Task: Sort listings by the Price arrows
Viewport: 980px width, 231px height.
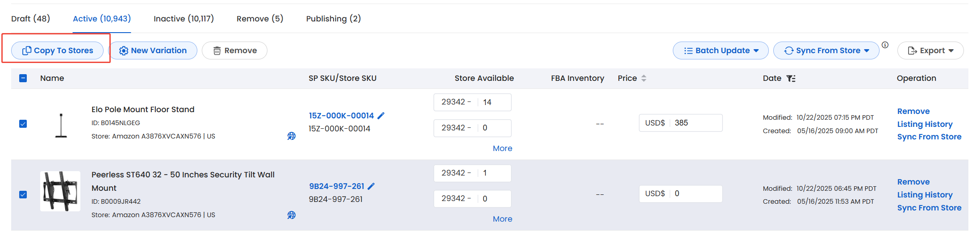Action: (x=644, y=78)
